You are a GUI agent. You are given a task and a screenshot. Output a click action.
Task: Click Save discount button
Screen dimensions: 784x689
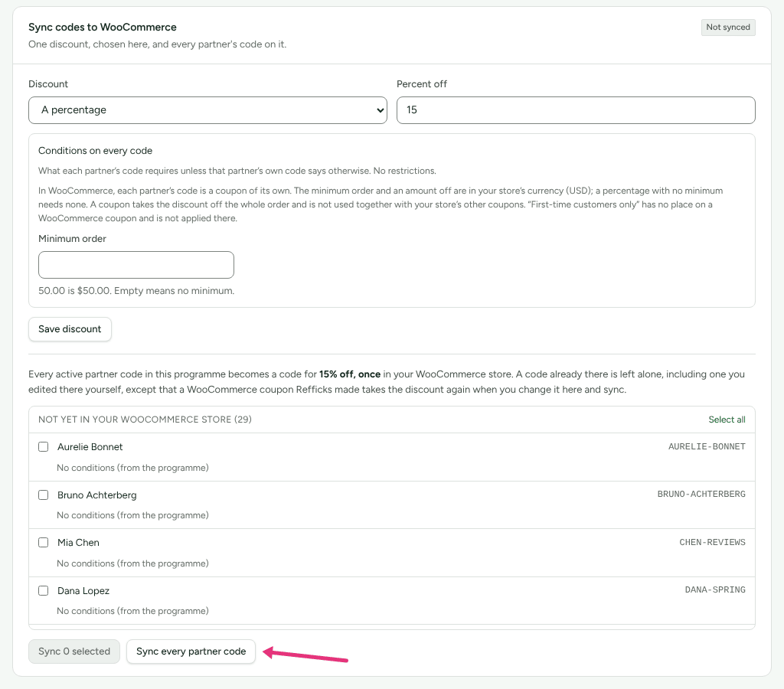[70, 329]
